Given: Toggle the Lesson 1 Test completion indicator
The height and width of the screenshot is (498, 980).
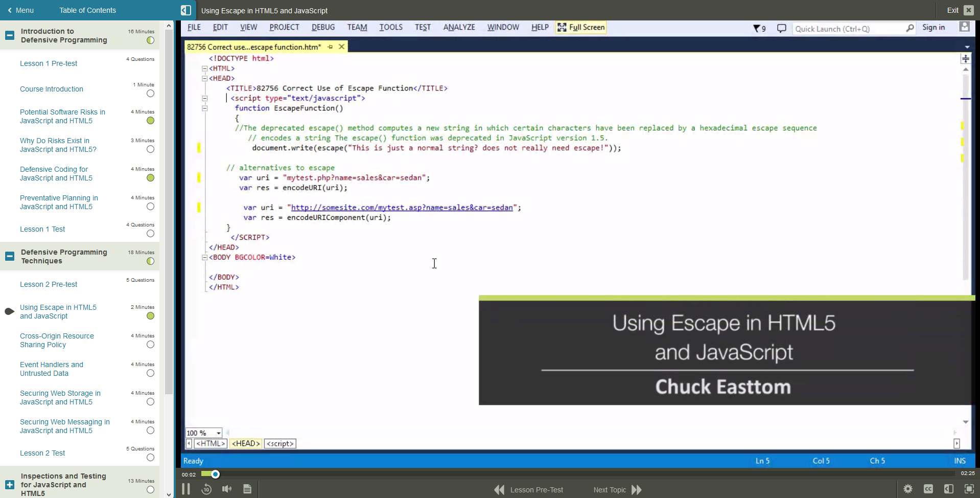Looking at the screenshot, I should coord(150,234).
